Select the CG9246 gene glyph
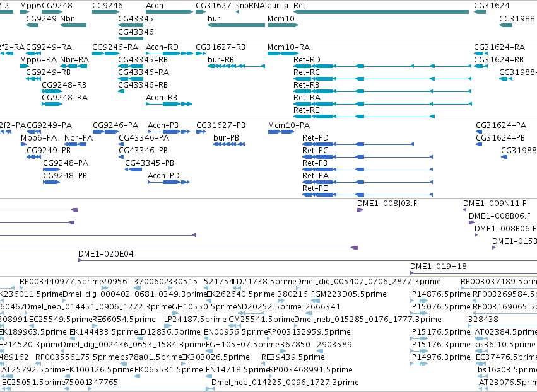Screen dimensions: 537x392 point(106,12)
